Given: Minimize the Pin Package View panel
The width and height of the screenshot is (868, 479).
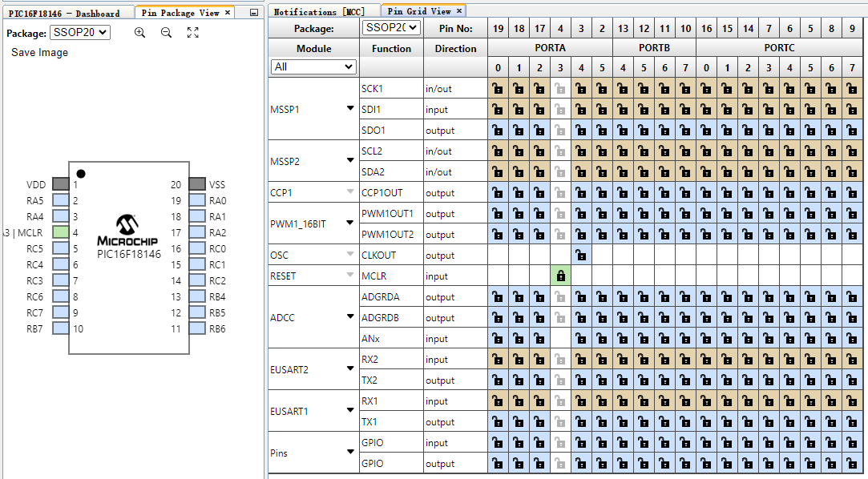Looking at the screenshot, I should tap(253, 12).
